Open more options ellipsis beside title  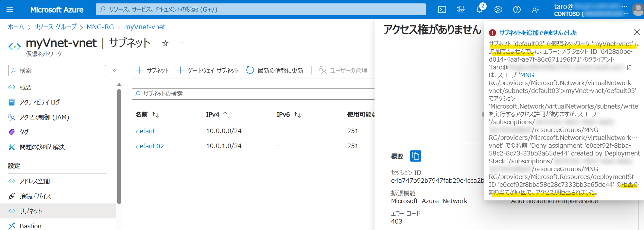(x=180, y=43)
